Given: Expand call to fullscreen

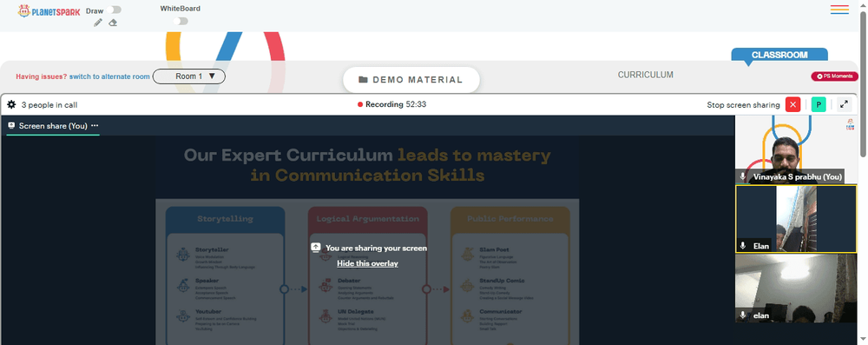Looking at the screenshot, I should coord(844,104).
